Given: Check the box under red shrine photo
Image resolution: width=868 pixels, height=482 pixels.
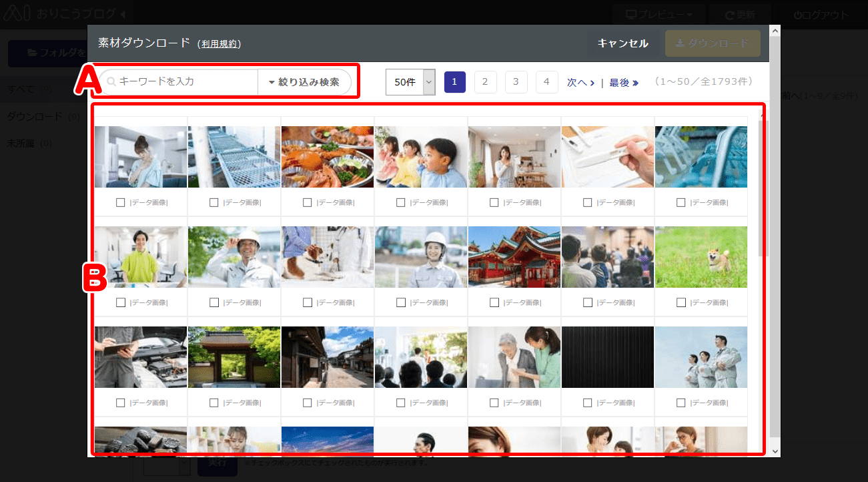Looking at the screenshot, I should [x=494, y=302].
